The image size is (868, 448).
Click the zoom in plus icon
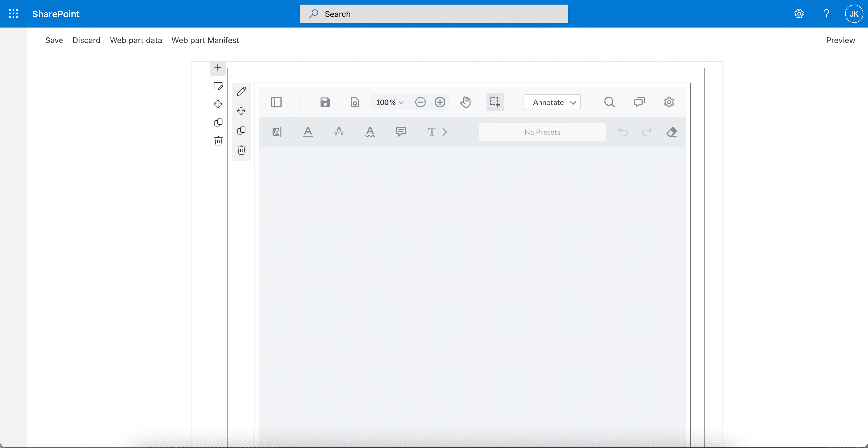pos(440,102)
